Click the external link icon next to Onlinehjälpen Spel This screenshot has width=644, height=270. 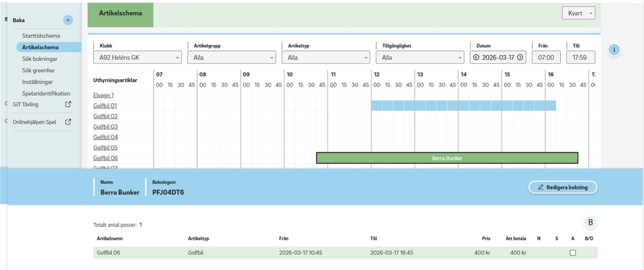point(68,122)
